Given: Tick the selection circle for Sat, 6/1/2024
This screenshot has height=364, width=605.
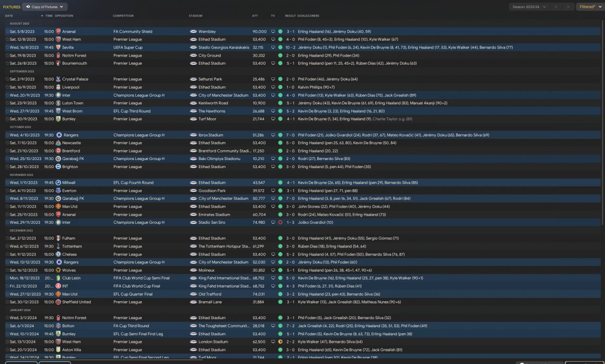Looking at the screenshot, I should 7,326.
